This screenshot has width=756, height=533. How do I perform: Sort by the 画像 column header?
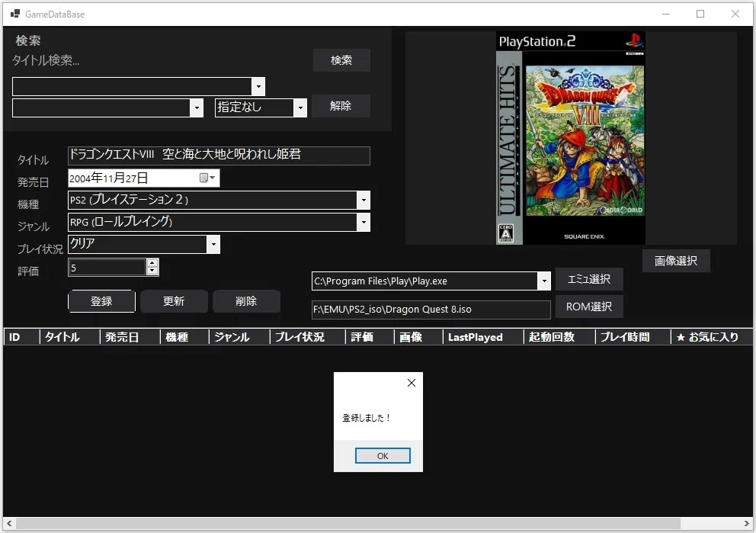tap(418, 337)
